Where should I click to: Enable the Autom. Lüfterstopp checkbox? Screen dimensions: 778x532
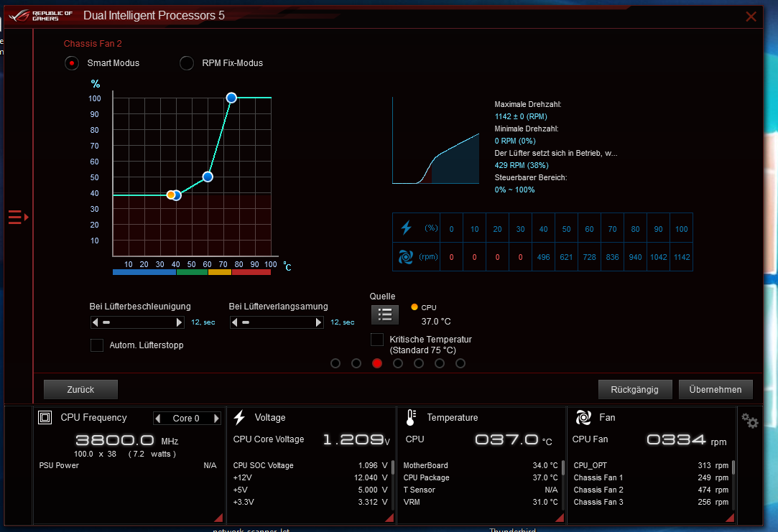pyautogui.click(x=97, y=345)
